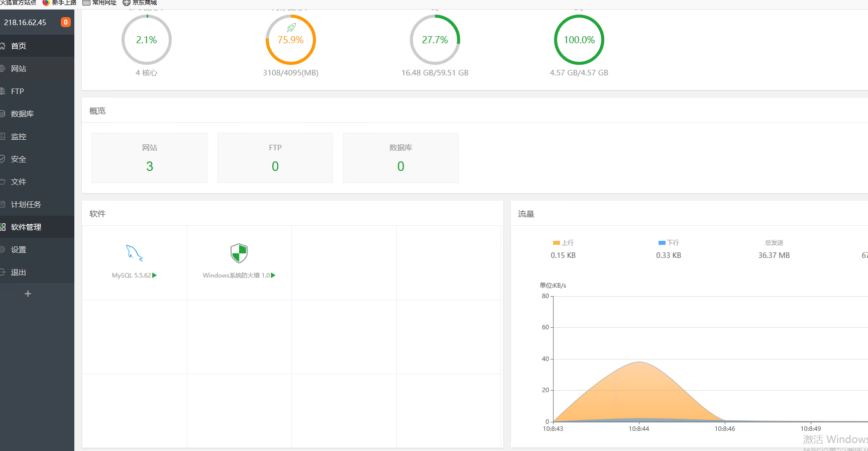Viewport: 868px width, 451px height.
Task: Click the 0.33 KB downstream value
Action: (669, 255)
